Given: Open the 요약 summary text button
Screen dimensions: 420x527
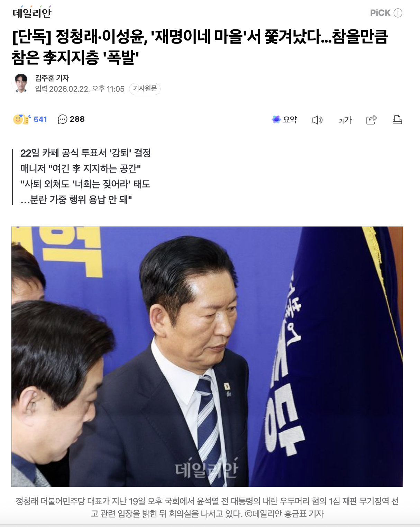Looking at the screenshot, I should click(x=290, y=120).
